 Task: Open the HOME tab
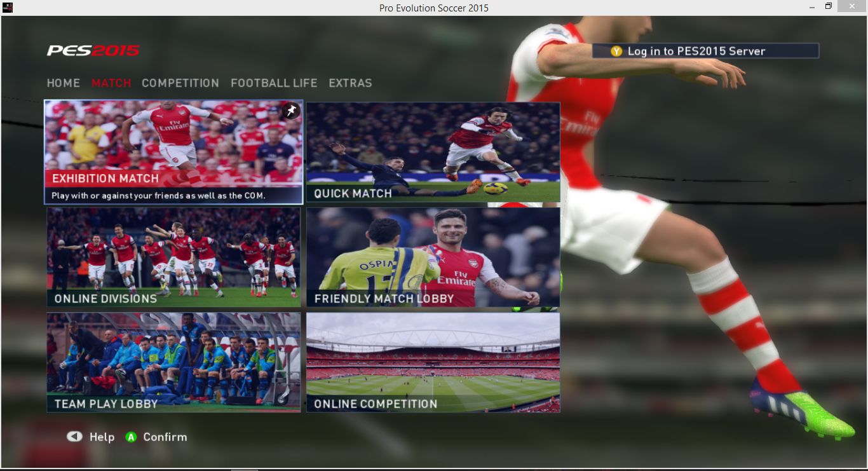pos(64,83)
